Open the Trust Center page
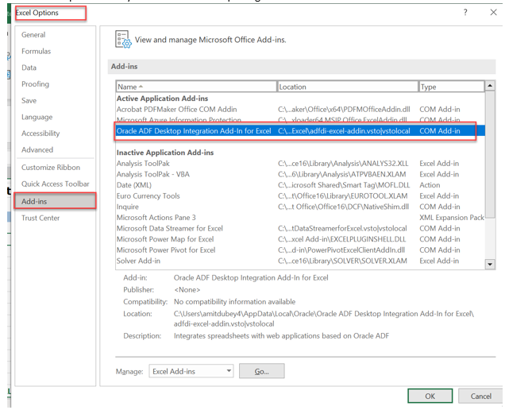The height and width of the screenshot is (410, 532). (40, 218)
